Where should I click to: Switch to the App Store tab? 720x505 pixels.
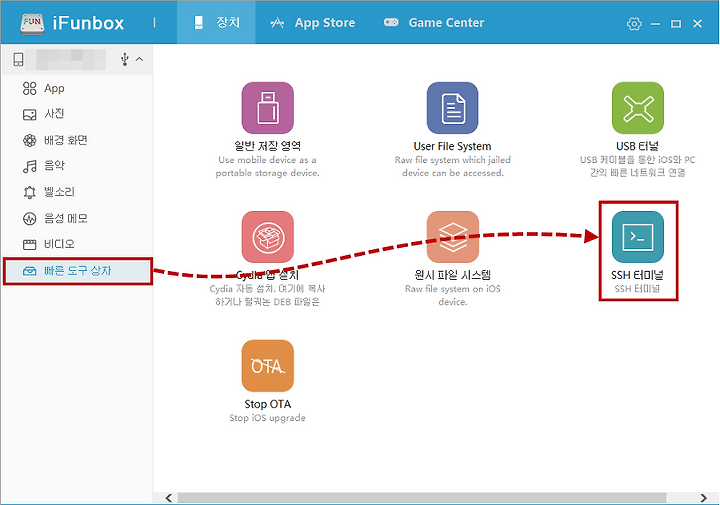tap(313, 22)
